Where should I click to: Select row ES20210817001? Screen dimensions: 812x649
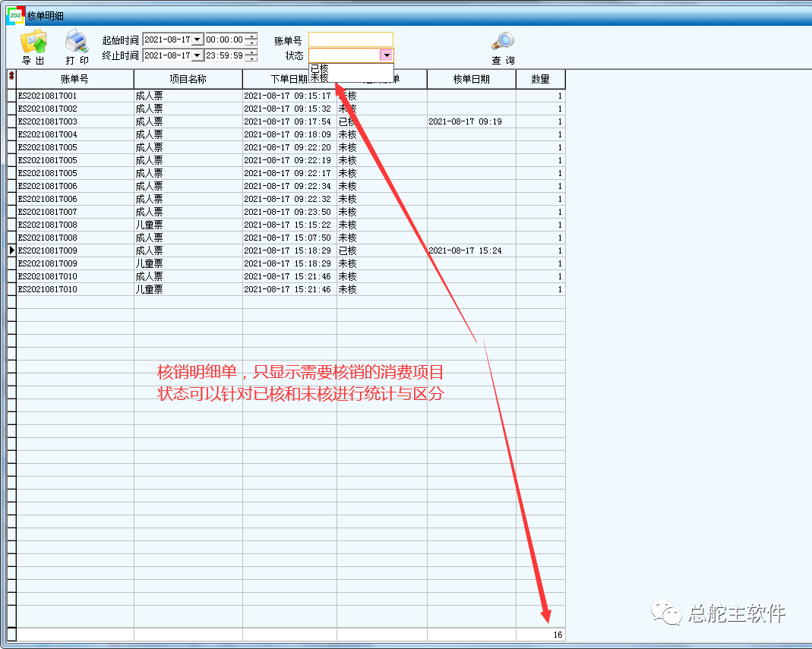[290, 96]
